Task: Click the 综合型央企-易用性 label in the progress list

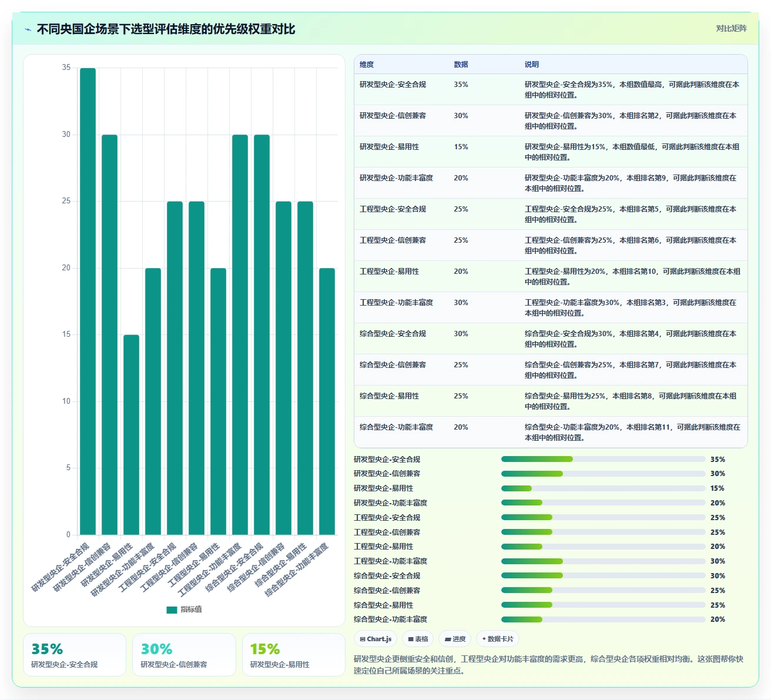Action: [x=383, y=605]
